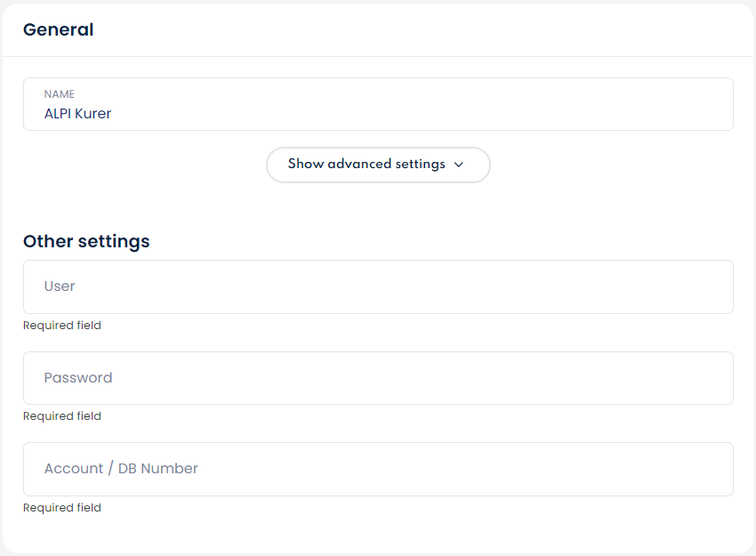Click Required field note under User
Screen dimensions: 756x556
click(x=62, y=326)
